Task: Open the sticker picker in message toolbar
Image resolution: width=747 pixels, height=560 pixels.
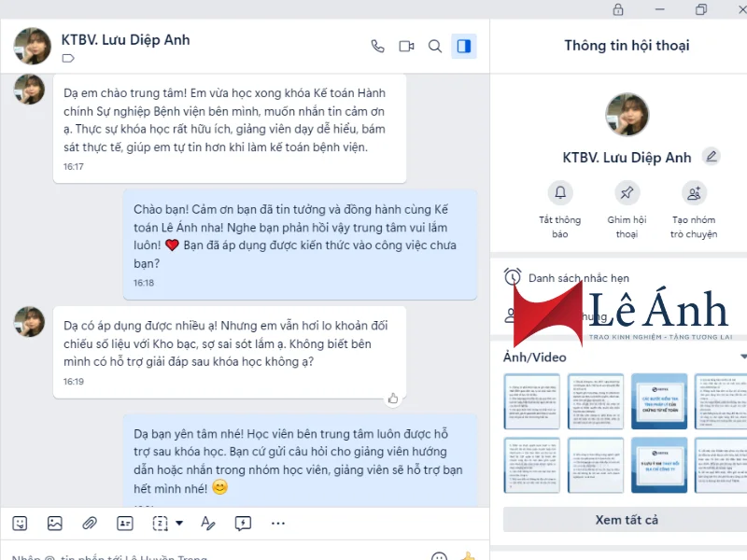Action: [x=20, y=524]
